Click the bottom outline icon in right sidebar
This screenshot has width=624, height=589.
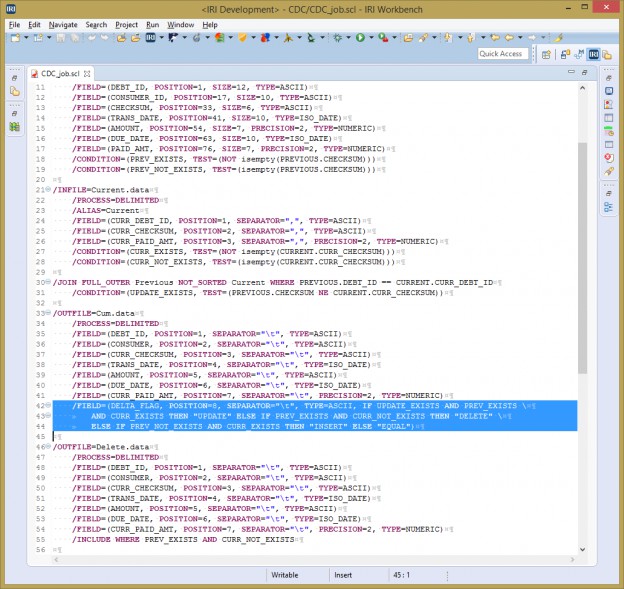tap(608, 207)
